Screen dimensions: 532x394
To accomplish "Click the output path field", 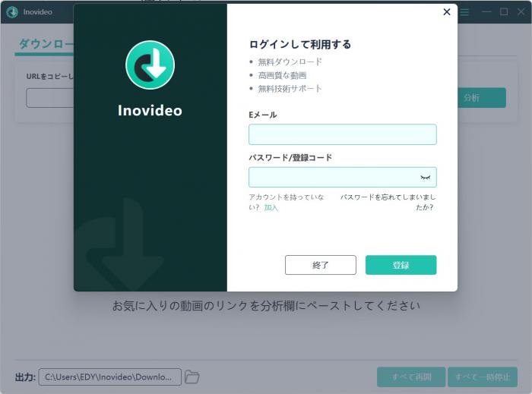I will (110, 377).
